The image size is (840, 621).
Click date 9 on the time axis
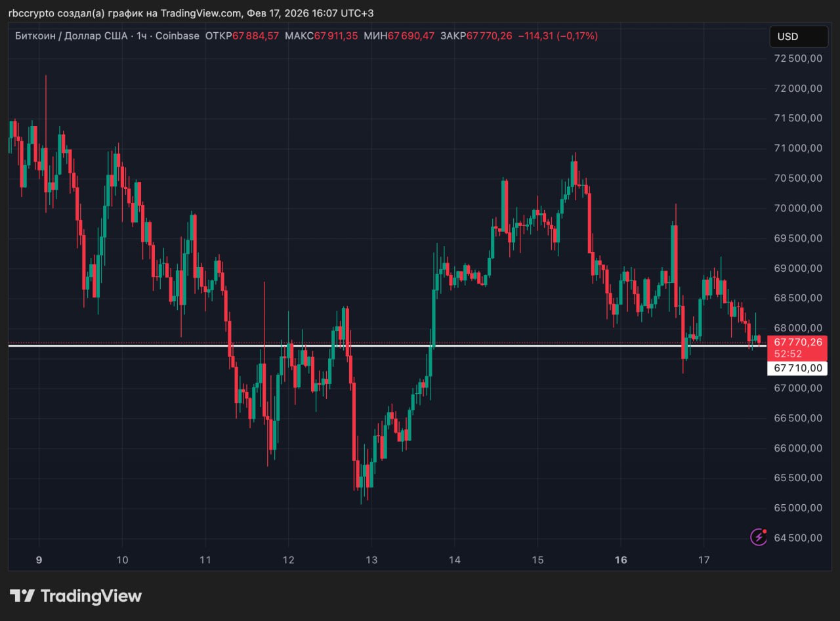click(x=39, y=560)
